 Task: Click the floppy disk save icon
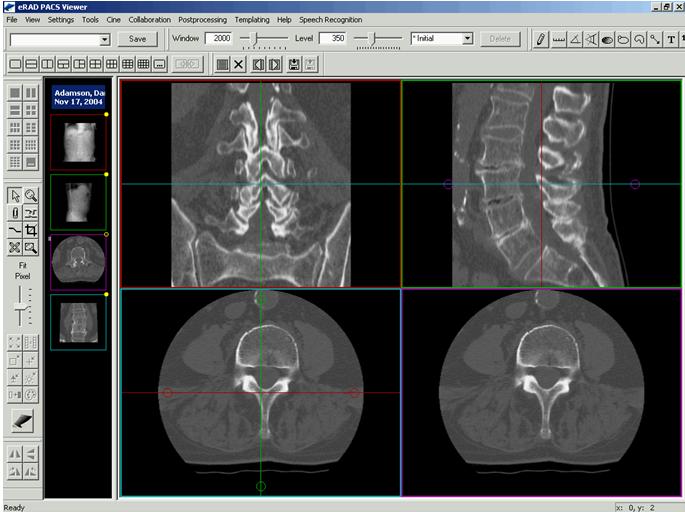pyautogui.click(x=294, y=64)
